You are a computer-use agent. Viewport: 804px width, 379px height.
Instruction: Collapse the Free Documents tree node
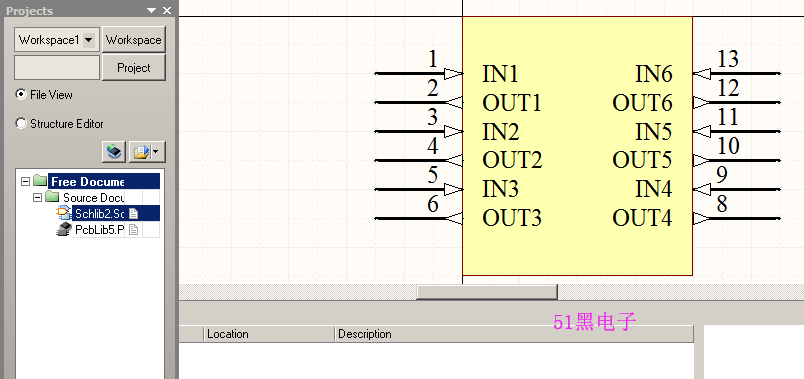click(x=25, y=181)
